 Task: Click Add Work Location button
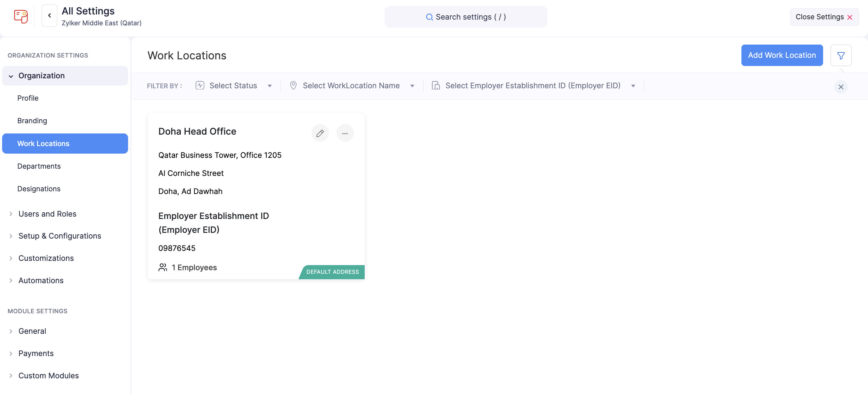782,55
